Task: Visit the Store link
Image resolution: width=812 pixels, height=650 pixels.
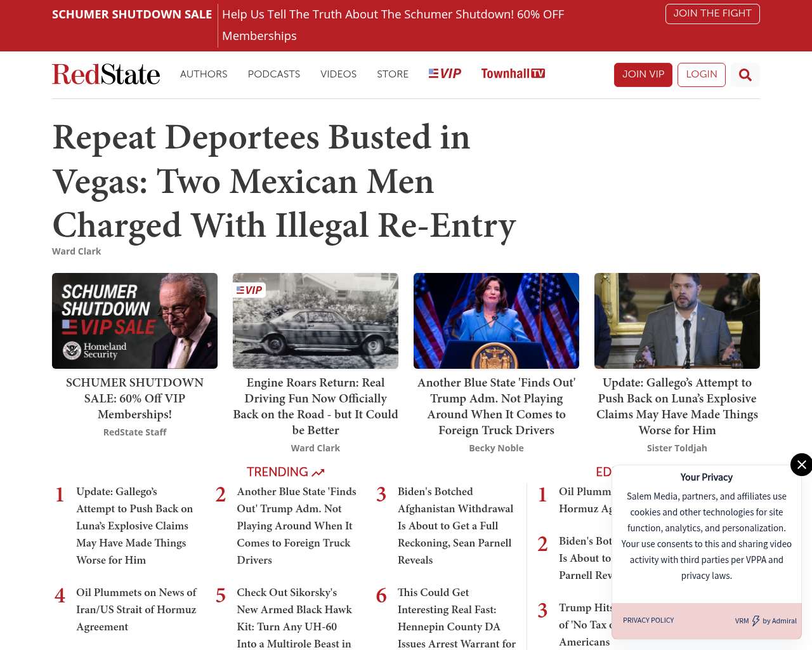Action: [392, 74]
